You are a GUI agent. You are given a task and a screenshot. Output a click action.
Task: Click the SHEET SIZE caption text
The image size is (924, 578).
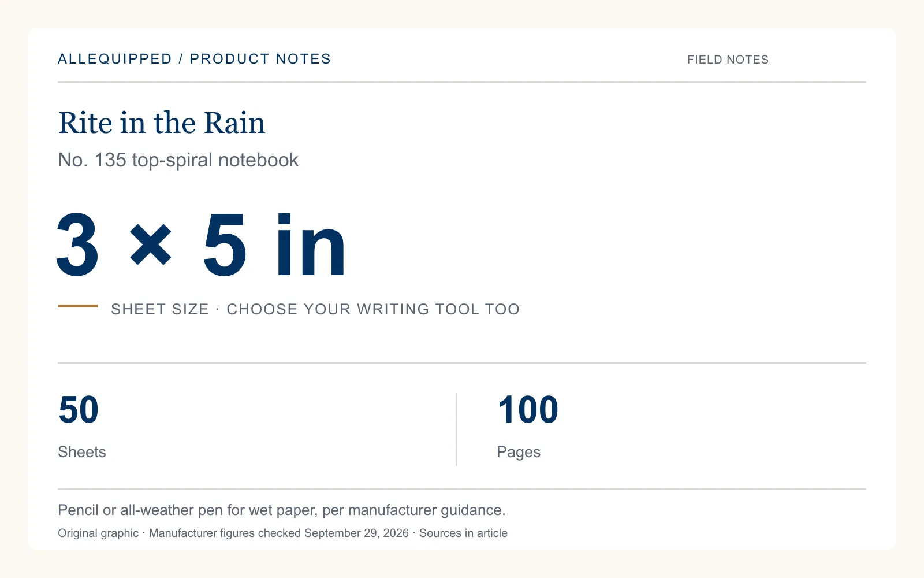(x=160, y=309)
